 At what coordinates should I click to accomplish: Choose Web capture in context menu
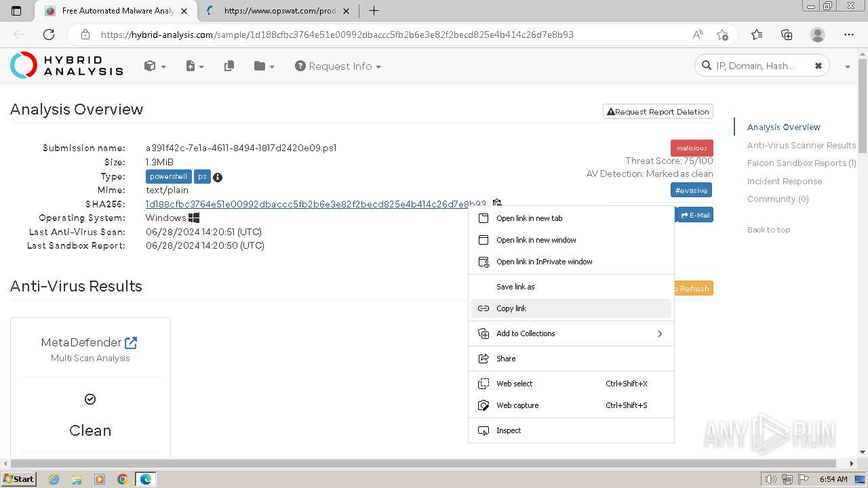(x=571, y=405)
